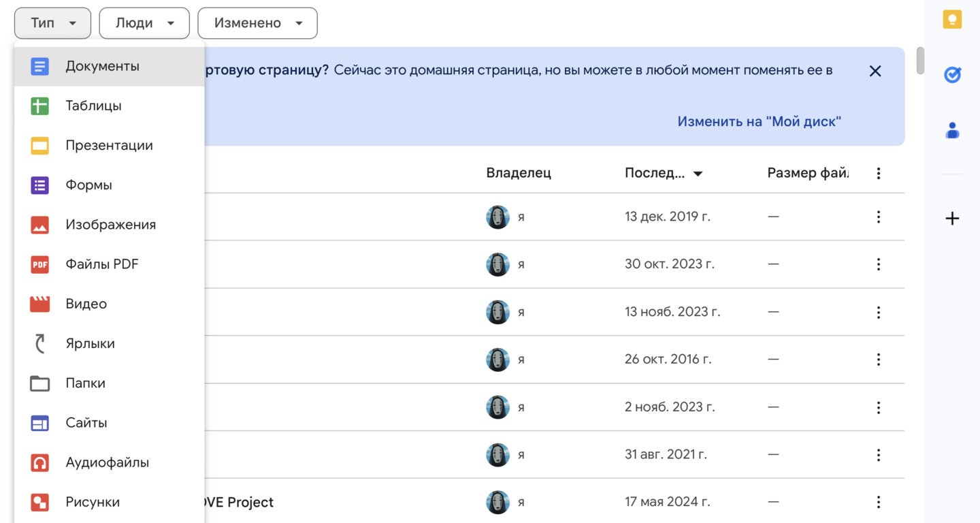980x523 pixels.
Task: Open more actions for 13 дек. 2019 row
Action: pos(879,217)
